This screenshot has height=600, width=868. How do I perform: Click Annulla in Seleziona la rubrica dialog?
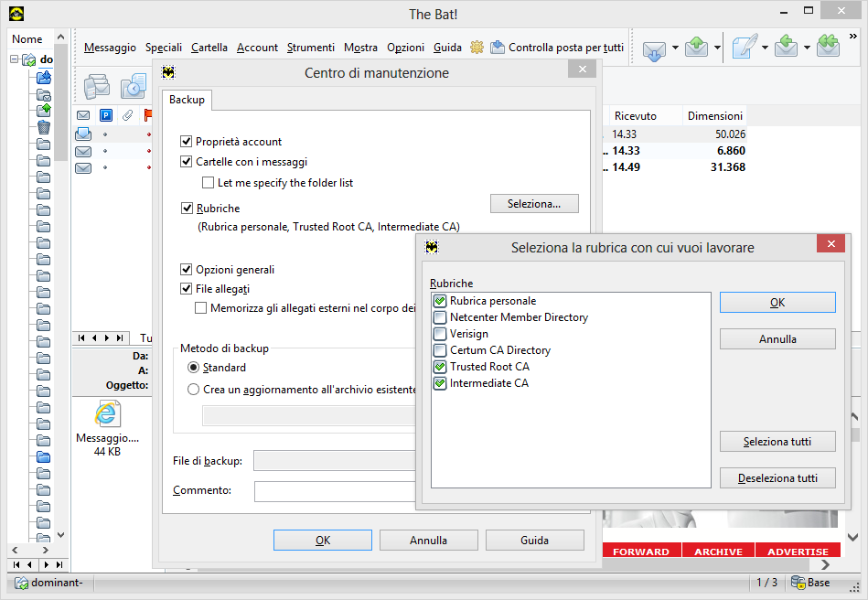pos(777,339)
